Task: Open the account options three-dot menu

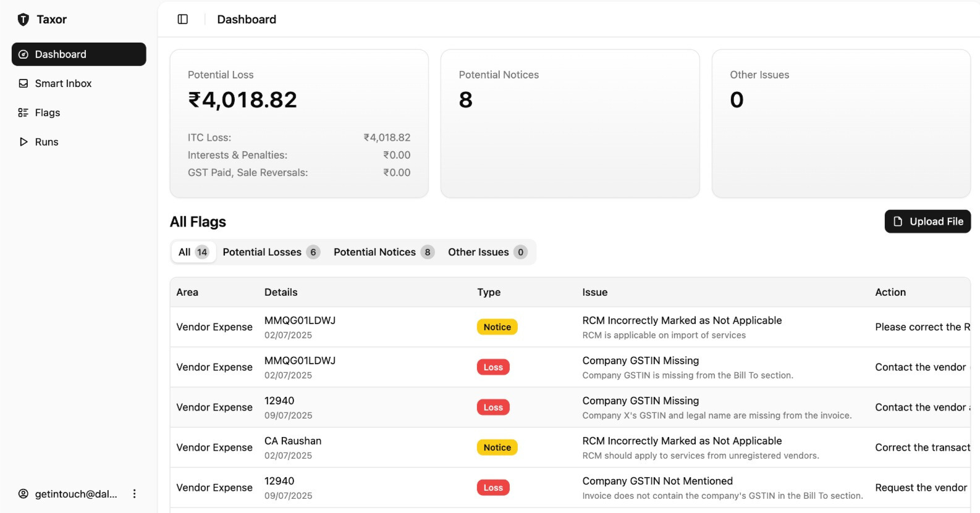Action: tap(134, 494)
